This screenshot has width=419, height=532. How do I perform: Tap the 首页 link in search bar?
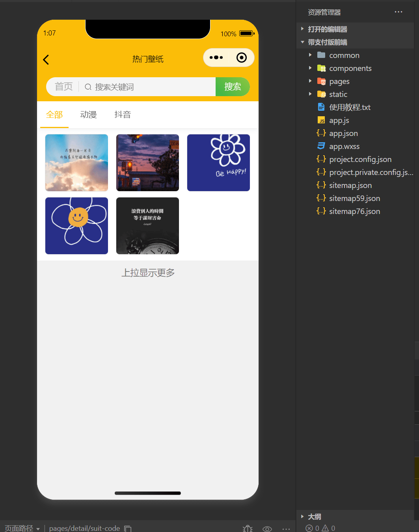63,87
